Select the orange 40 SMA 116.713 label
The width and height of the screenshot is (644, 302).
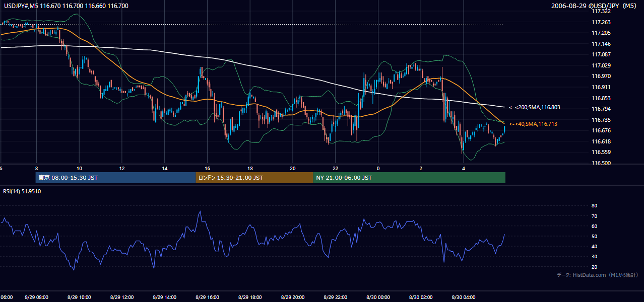point(533,124)
